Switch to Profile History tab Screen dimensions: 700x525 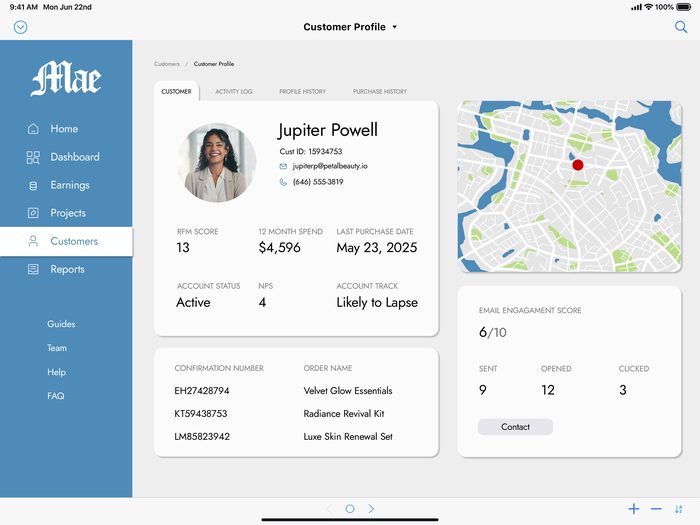[303, 92]
